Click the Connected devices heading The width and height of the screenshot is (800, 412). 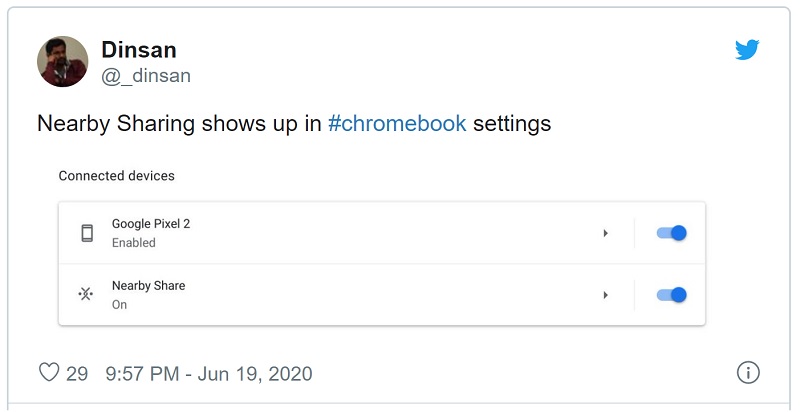pos(116,176)
